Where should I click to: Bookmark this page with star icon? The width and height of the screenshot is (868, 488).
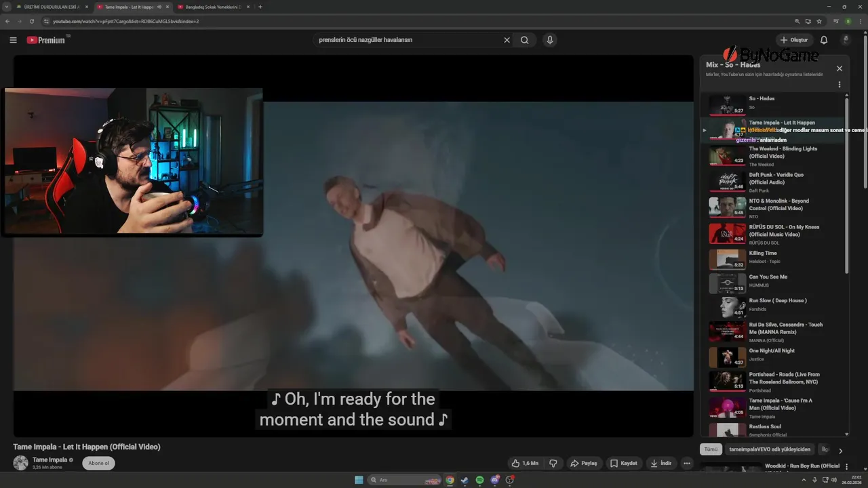point(819,21)
